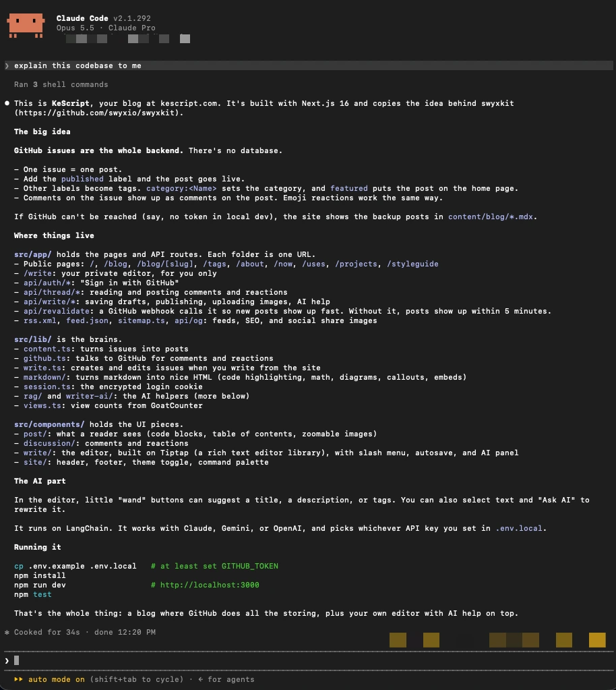
Task: Click the src/lib/ folder path
Action: [33, 339]
